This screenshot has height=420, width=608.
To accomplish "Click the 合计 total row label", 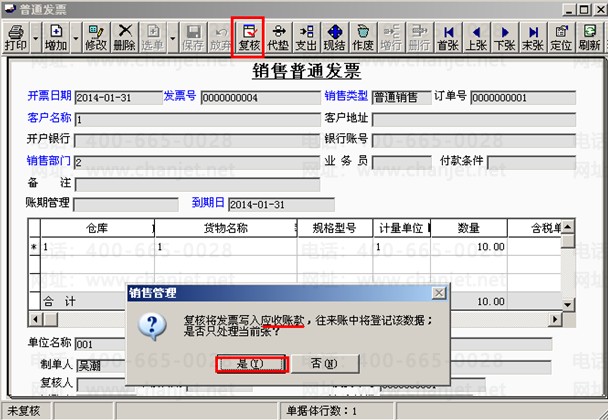I will [59, 301].
